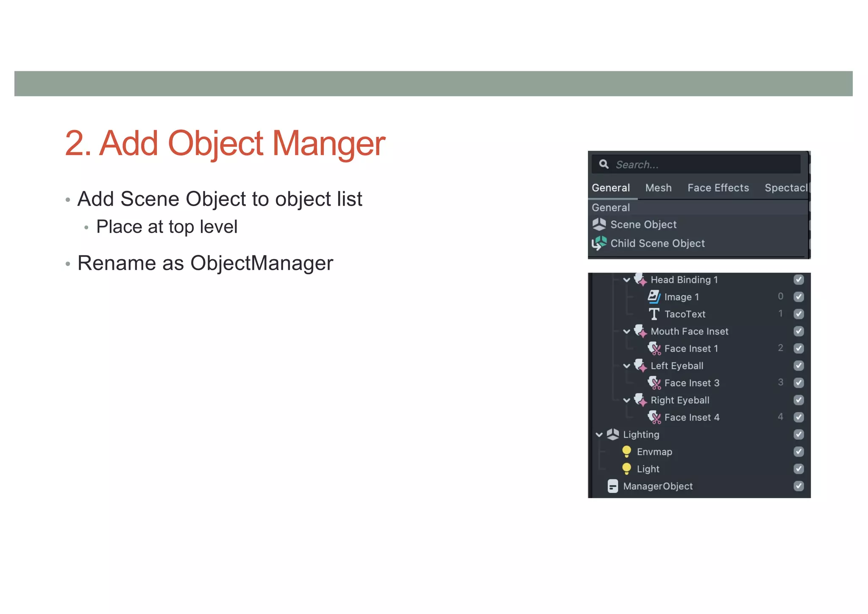Screen dimensions: 868x614
Task: Toggle Face Inset 1 checkbox
Action: point(798,349)
